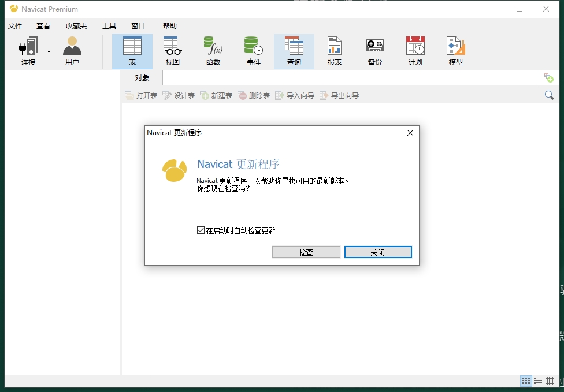564x392 pixels.
Task: Select the 对象 tab
Action: [142, 78]
